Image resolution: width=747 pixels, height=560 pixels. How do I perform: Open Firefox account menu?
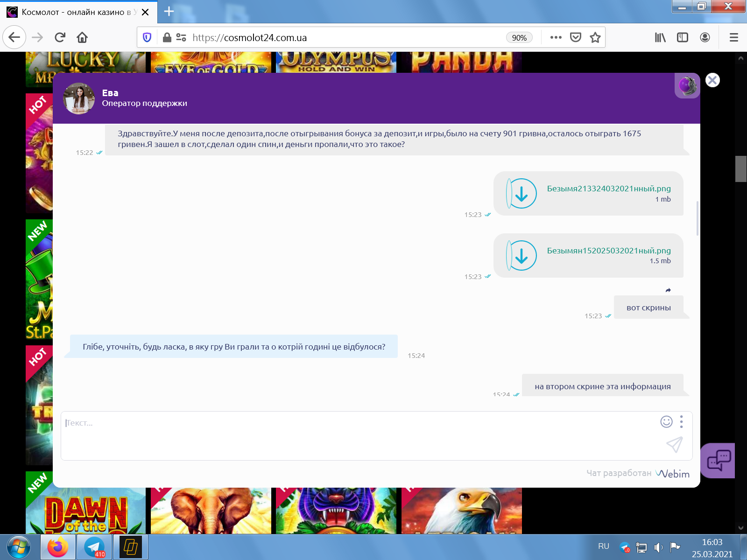pos(705,37)
